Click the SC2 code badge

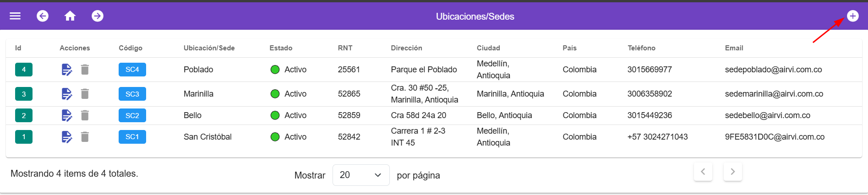click(132, 115)
